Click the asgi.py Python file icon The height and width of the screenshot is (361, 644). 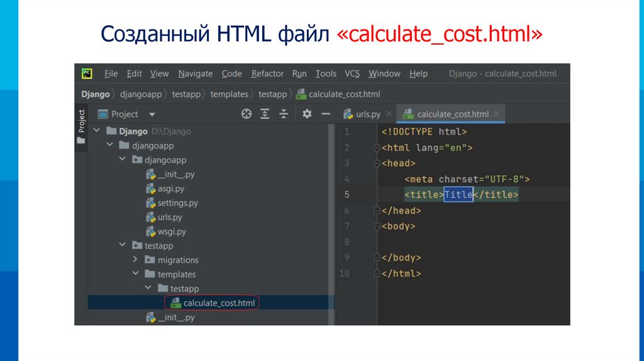tap(151, 189)
